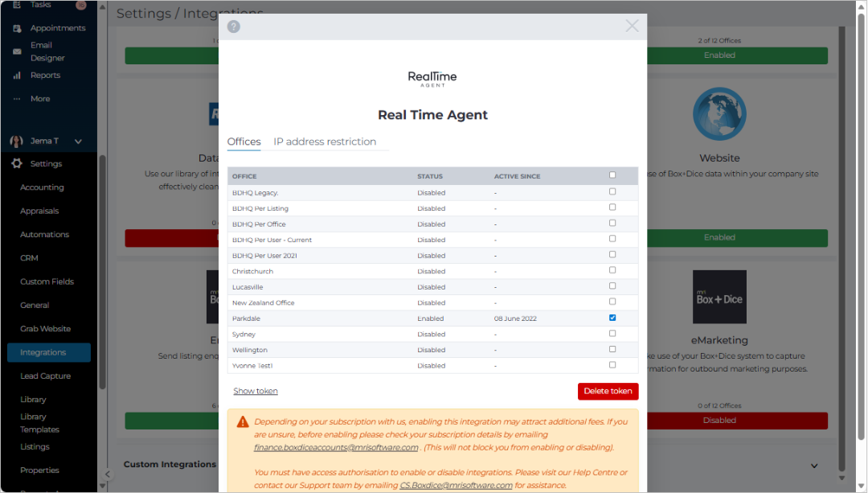Click the Parkdale Enabled status cell
The image size is (868, 493).
[x=430, y=318]
